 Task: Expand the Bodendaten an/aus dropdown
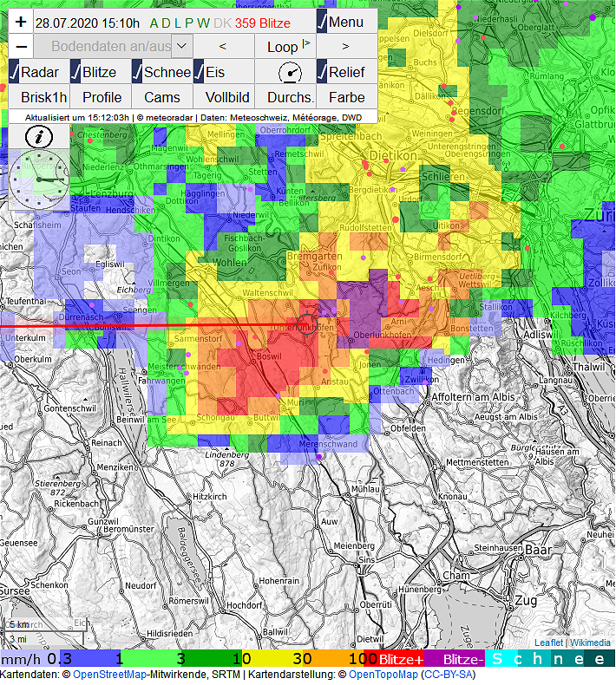[x=182, y=47]
